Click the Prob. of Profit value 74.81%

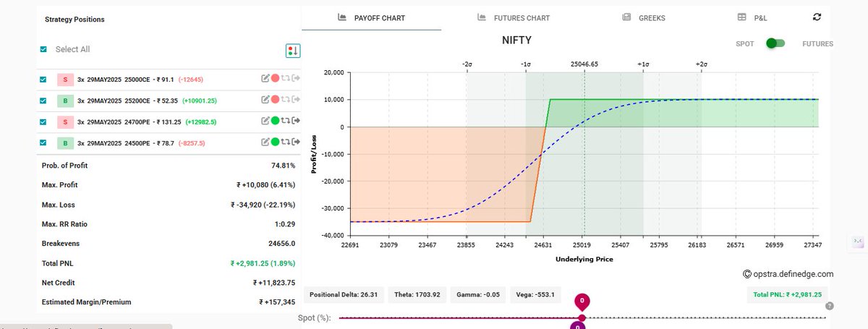point(283,166)
